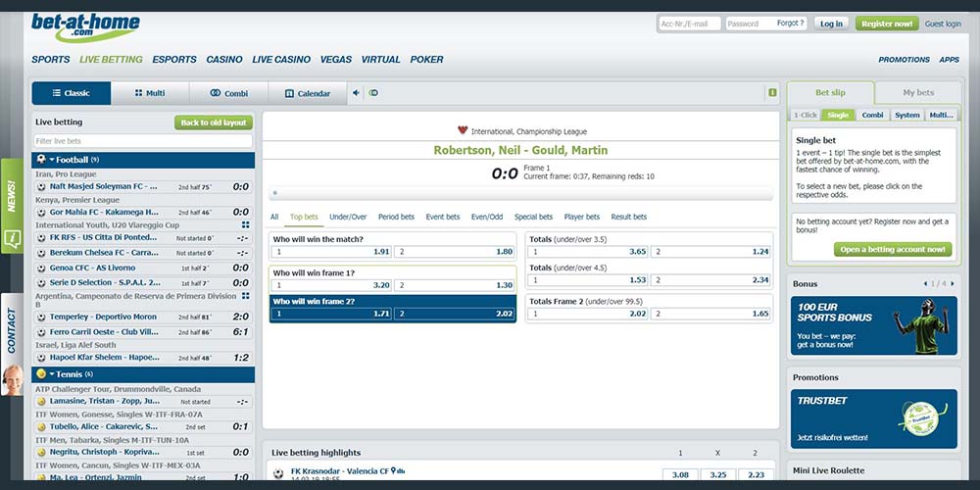This screenshot has width=980, height=490.
Task: Open the green chat info side tab
Action: pyautogui.click(x=12, y=237)
